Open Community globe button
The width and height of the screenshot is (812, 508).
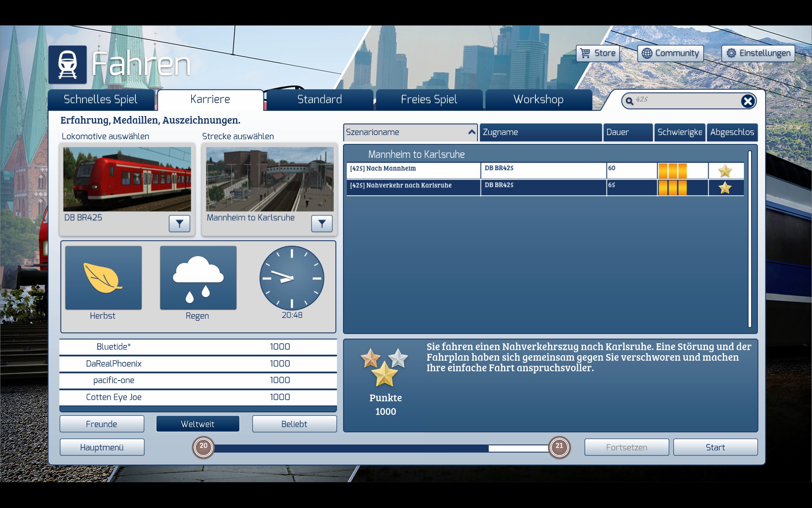(670, 53)
